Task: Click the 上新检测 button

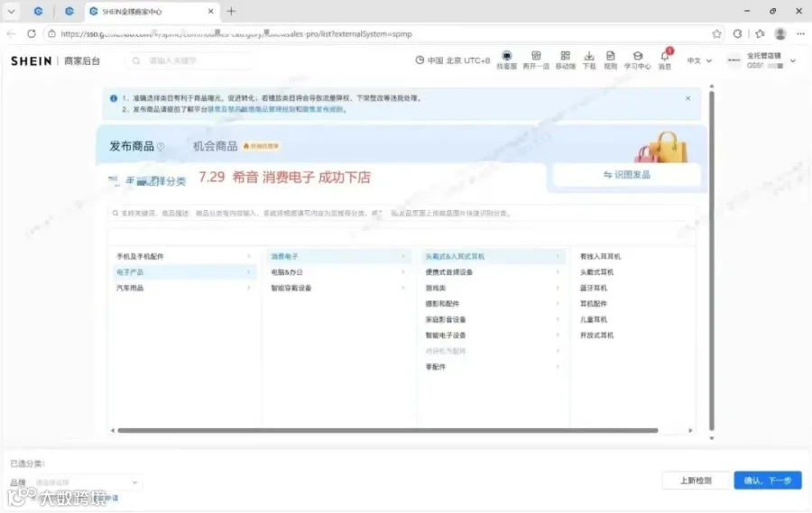Action: 696,481
